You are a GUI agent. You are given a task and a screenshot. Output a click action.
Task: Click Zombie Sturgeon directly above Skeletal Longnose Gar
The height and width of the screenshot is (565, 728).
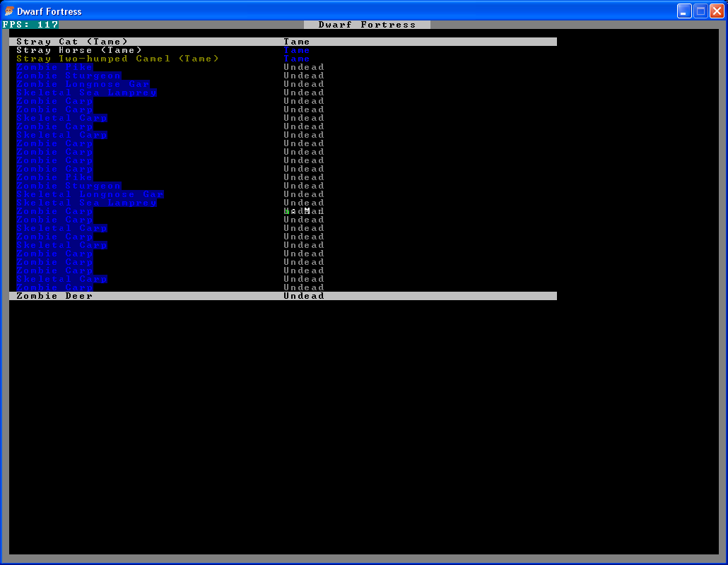click(x=69, y=186)
